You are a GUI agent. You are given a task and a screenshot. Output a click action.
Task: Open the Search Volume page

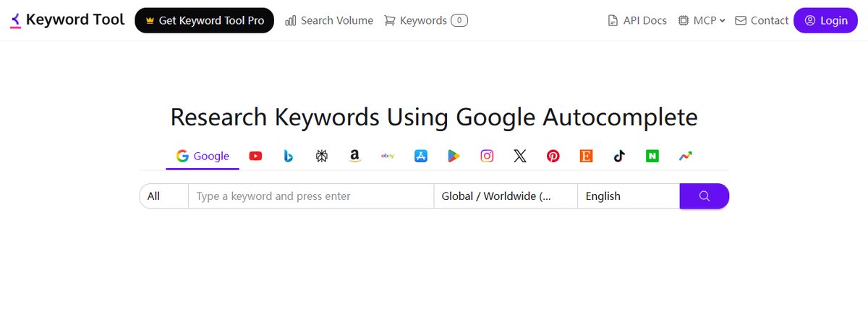[x=329, y=20]
